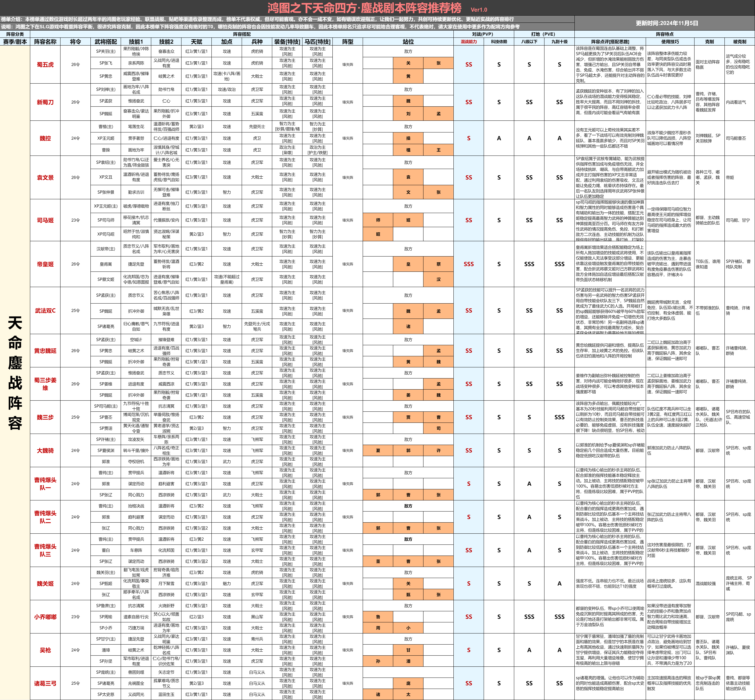Click the 曹纯爆头队一 lineup name
This screenshot has height=700, width=755.
(45, 484)
